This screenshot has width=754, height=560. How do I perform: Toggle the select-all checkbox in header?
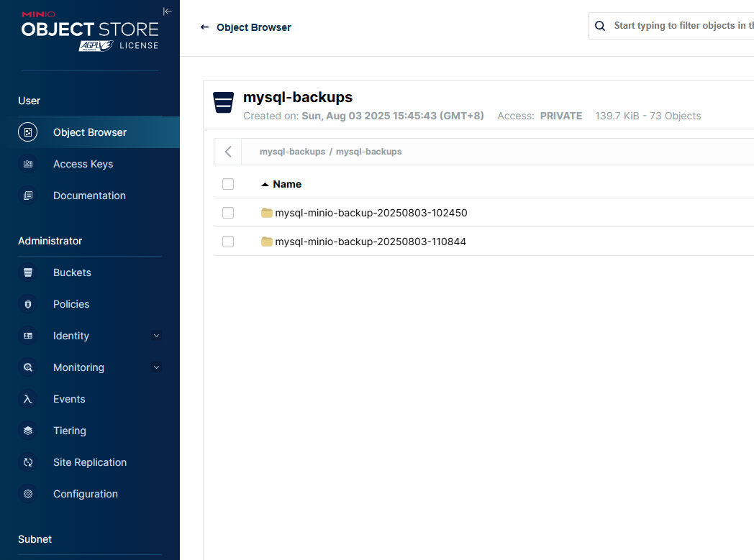tap(228, 184)
